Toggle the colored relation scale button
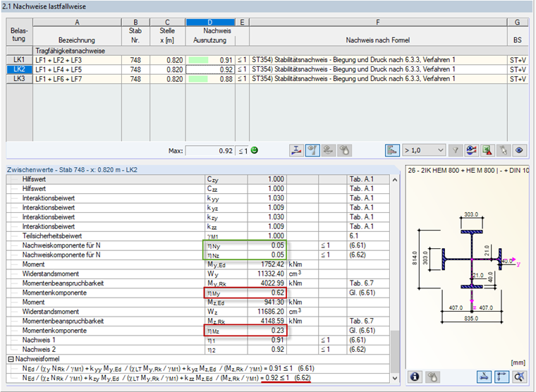 pos(392,150)
